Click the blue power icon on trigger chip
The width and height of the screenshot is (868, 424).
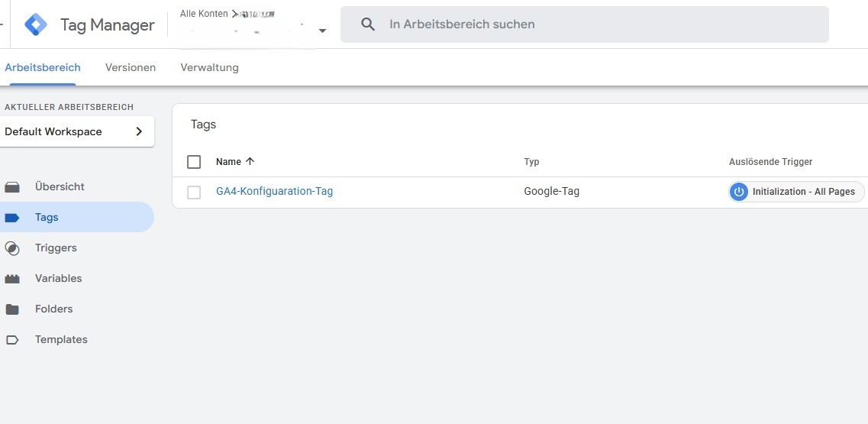[738, 192]
